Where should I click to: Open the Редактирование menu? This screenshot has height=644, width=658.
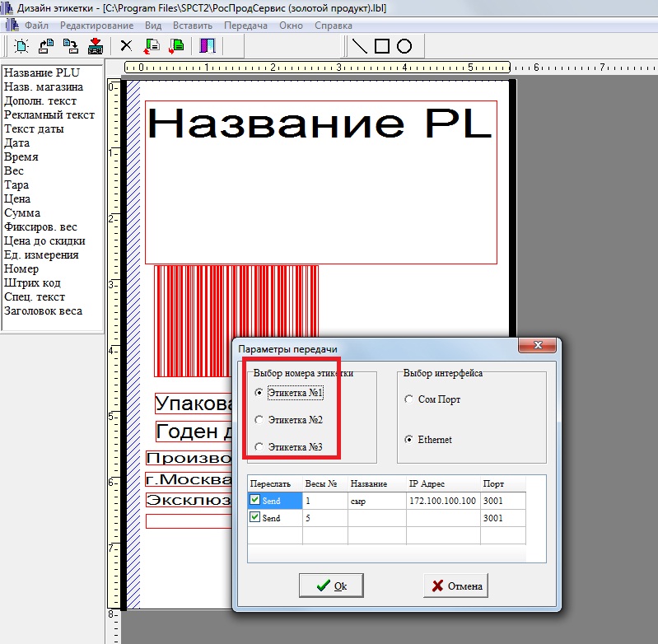(97, 26)
